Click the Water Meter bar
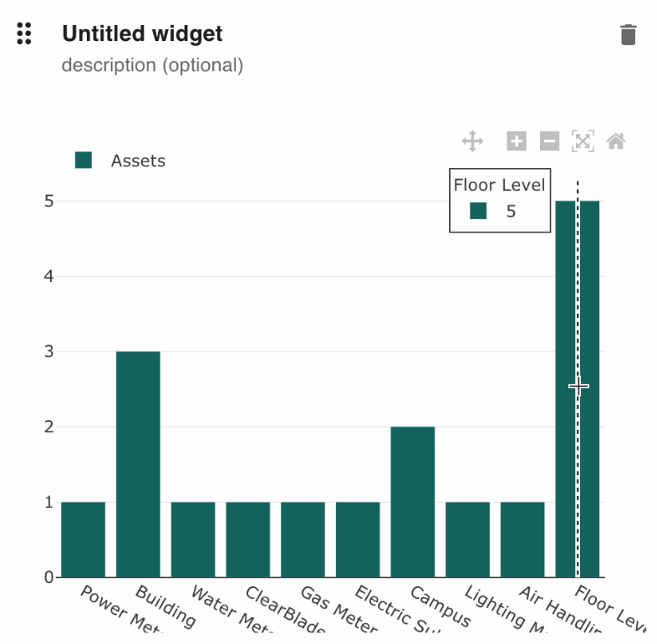Image resolution: width=657 pixels, height=644 pixels. point(193,539)
